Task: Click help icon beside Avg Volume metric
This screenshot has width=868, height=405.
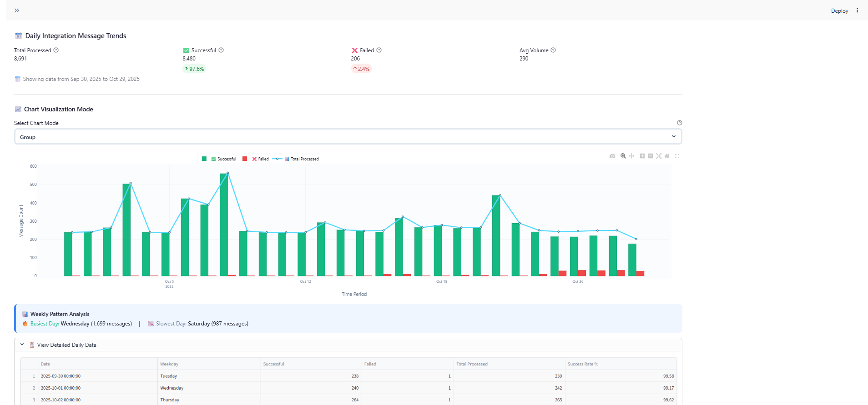Action: 553,50
